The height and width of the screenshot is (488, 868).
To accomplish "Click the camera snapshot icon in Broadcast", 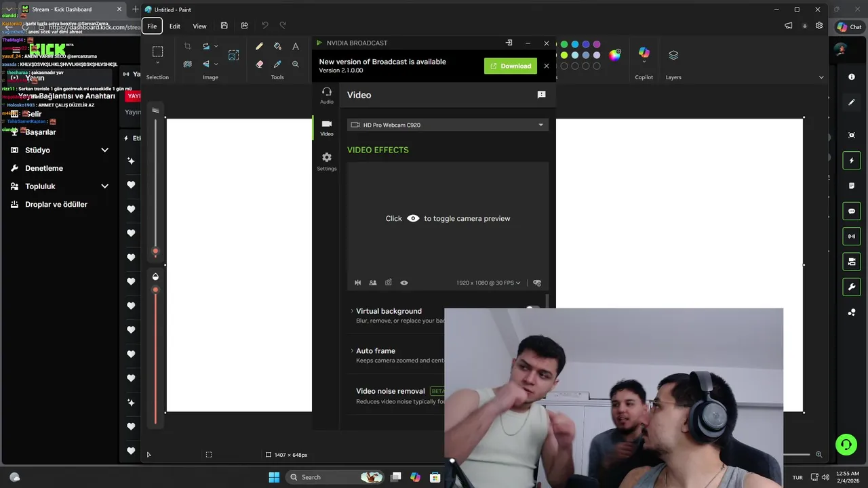I will click(x=389, y=283).
